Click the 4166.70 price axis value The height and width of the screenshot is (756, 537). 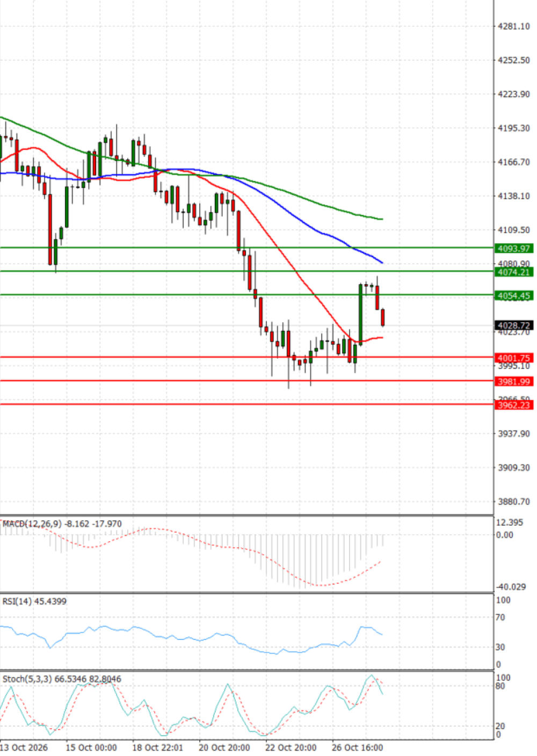(514, 162)
